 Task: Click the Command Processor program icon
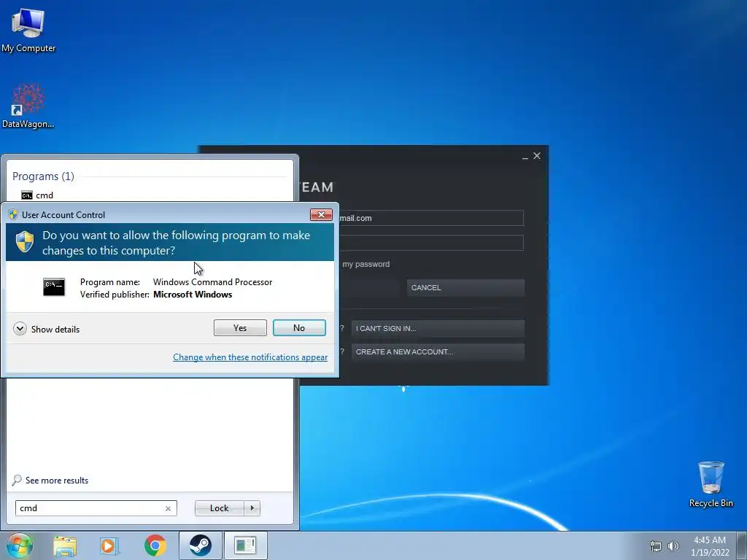[54, 287]
